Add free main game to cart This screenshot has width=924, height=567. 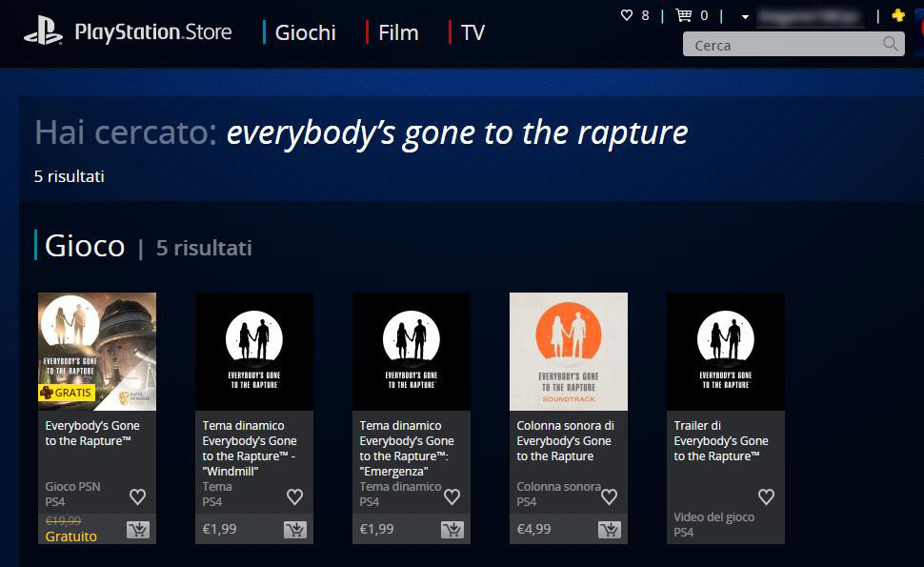138,530
